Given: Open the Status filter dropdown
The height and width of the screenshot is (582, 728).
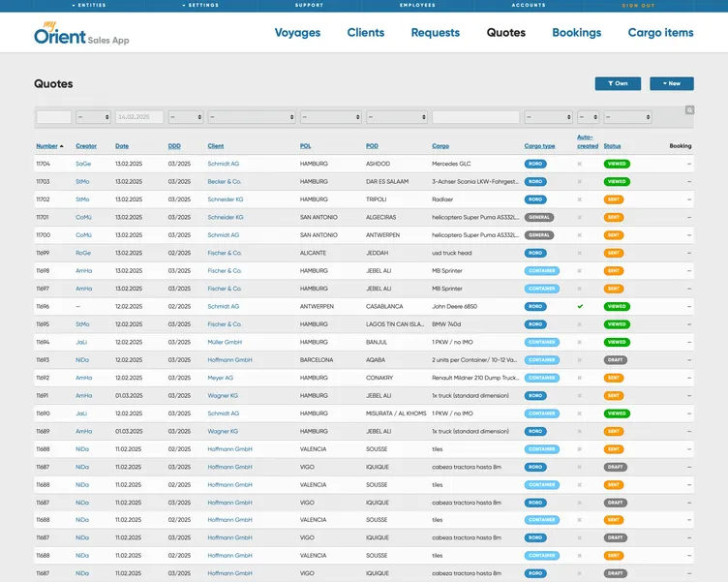Looking at the screenshot, I should point(627,117).
